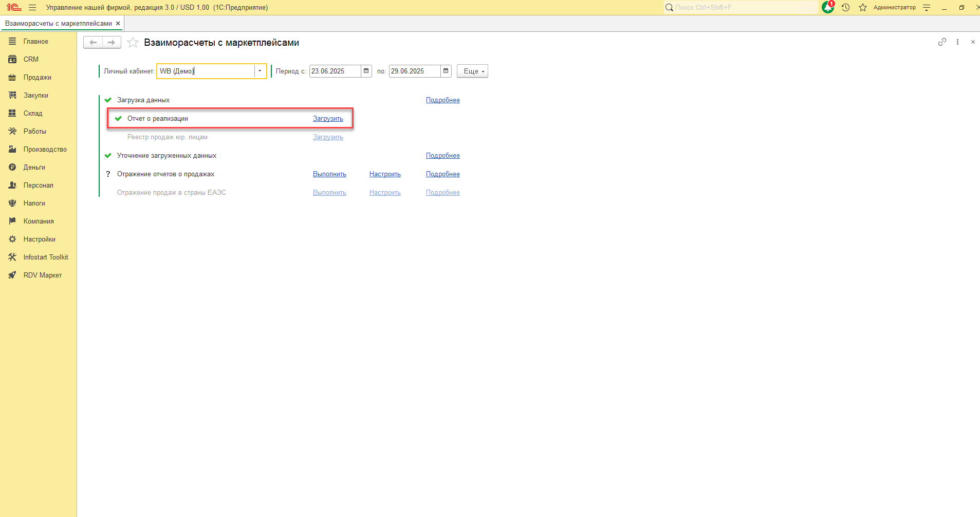This screenshot has height=517, width=980.
Task: Click Выполнить for Отражение отчетов о продажах
Action: pos(329,174)
